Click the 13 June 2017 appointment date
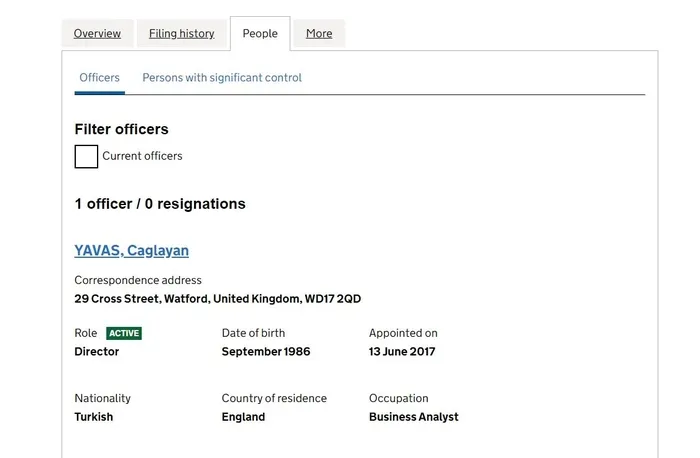The image size is (700, 458). coord(402,352)
